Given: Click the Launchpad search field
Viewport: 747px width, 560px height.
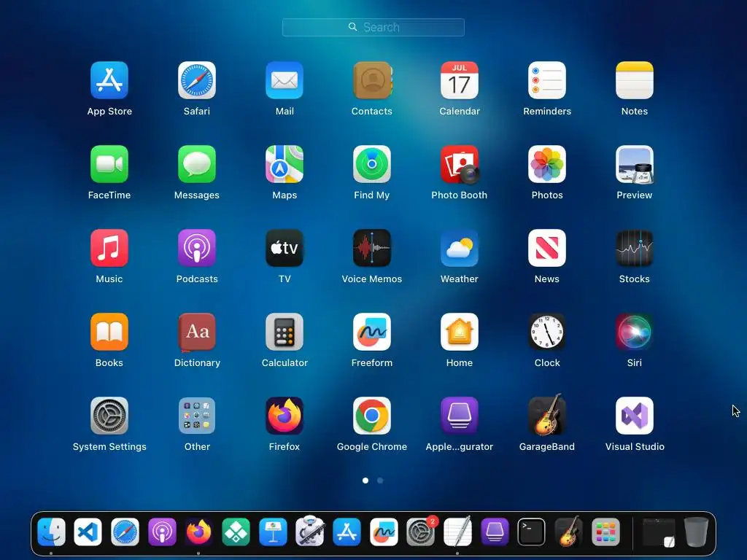Looking at the screenshot, I should click(373, 27).
